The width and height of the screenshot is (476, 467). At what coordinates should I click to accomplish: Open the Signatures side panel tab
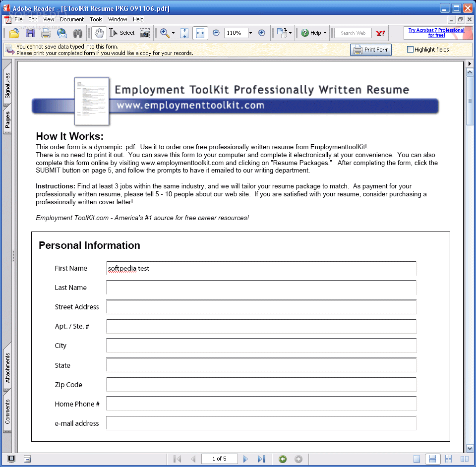coord(7,85)
